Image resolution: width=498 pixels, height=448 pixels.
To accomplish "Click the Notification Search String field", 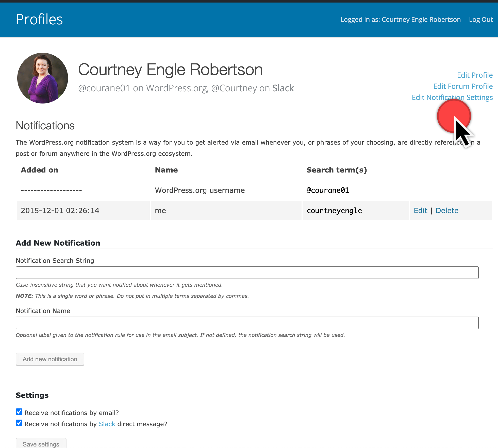I will pos(247,273).
